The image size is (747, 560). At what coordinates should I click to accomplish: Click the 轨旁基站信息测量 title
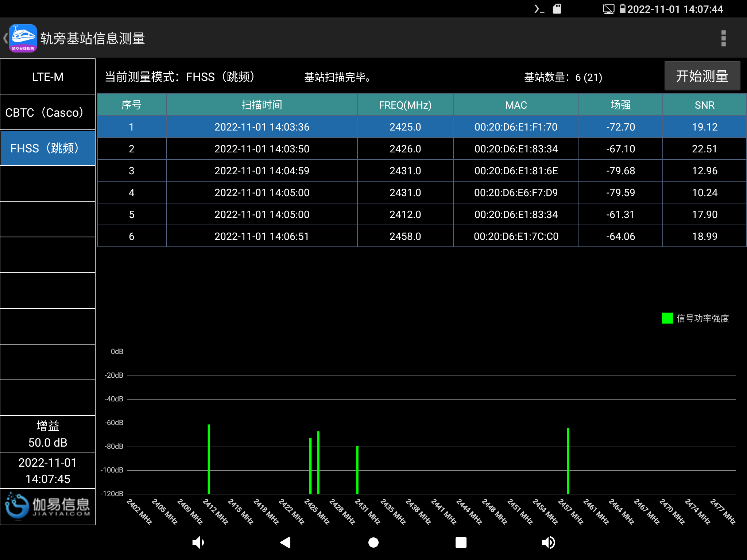click(93, 38)
